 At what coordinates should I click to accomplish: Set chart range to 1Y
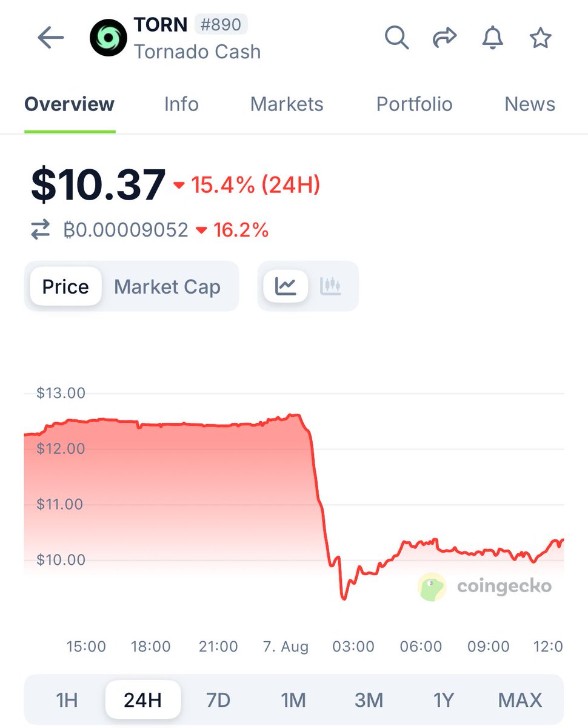[x=444, y=700]
